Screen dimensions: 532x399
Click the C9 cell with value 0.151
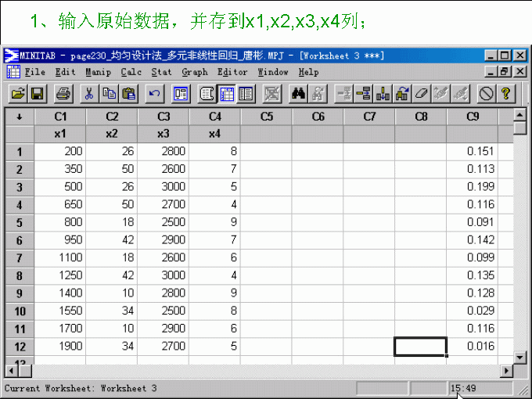(473, 151)
